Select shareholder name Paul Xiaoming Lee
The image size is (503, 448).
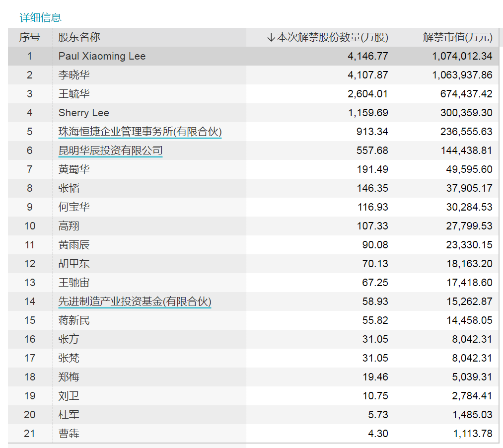pyautogui.click(x=102, y=56)
